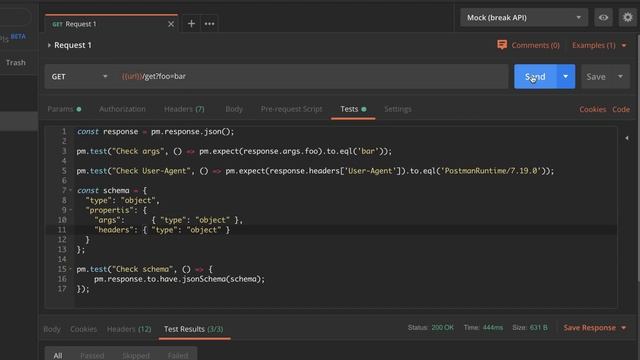Open manage environments gear icon
This screenshot has width=640, height=360.
tap(627, 18)
